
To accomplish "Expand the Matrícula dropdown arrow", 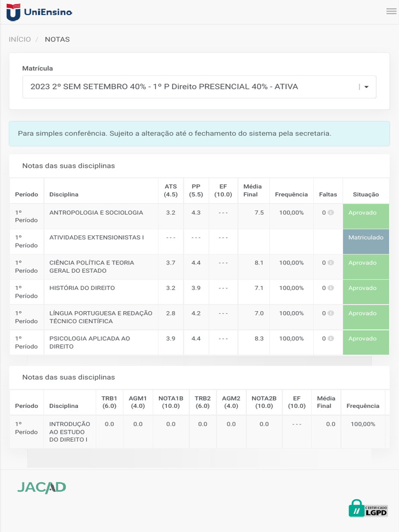I will tap(366, 87).
